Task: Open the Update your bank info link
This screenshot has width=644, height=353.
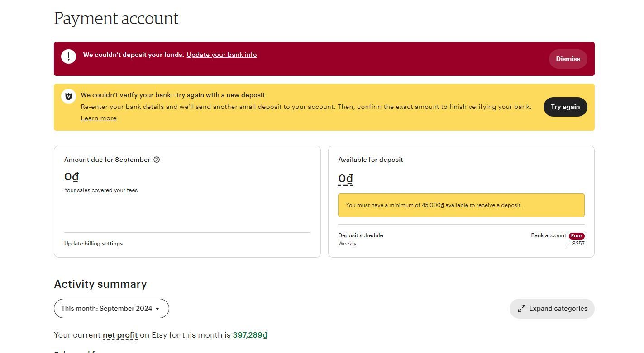Action: pos(221,55)
